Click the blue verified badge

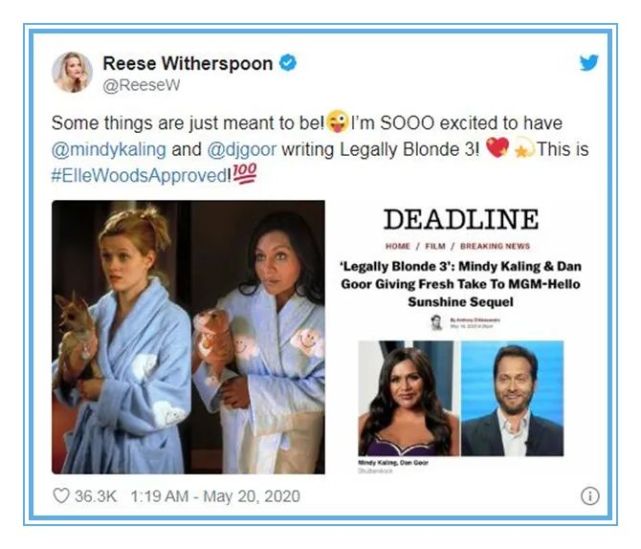(288, 63)
